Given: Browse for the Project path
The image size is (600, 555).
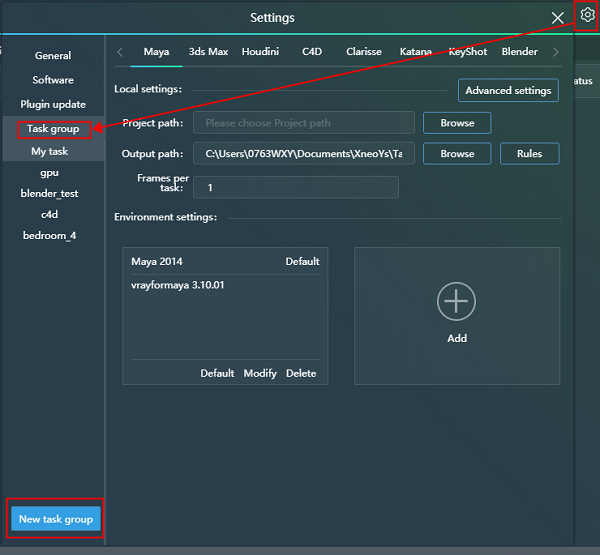Looking at the screenshot, I should (457, 123).
